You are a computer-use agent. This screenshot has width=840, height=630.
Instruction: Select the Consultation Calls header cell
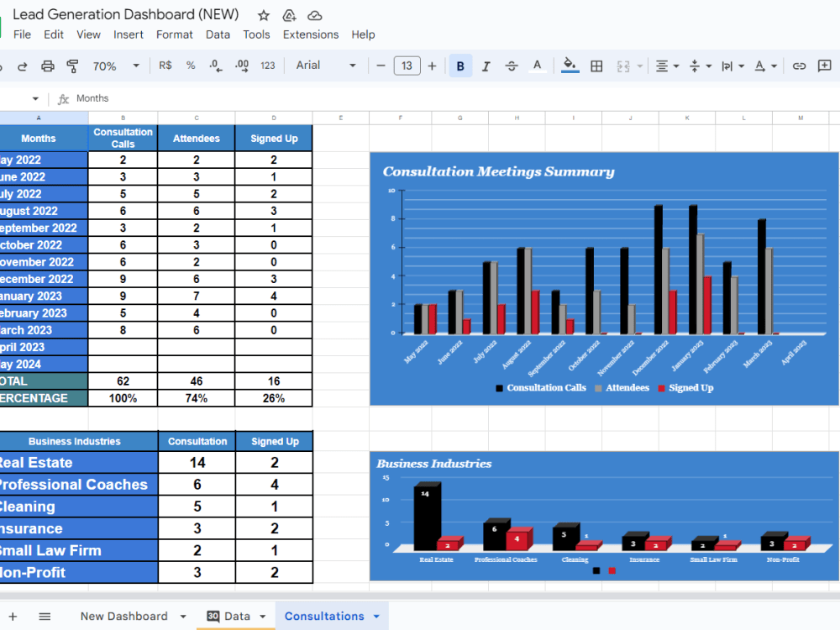(123, 139)
